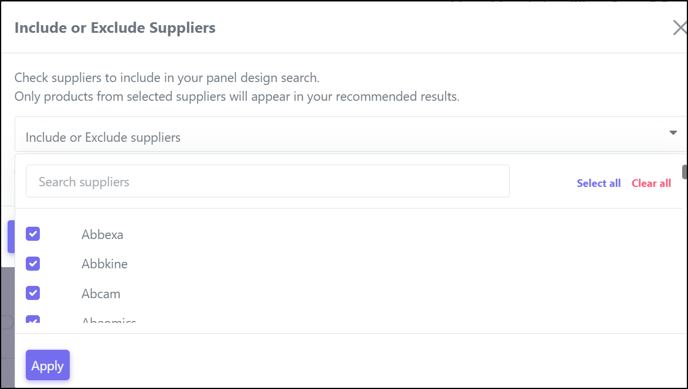The height and width of the screenshot is (389, 688).
Task: Click the red Clear all link
Action: (x=651, y=183)
